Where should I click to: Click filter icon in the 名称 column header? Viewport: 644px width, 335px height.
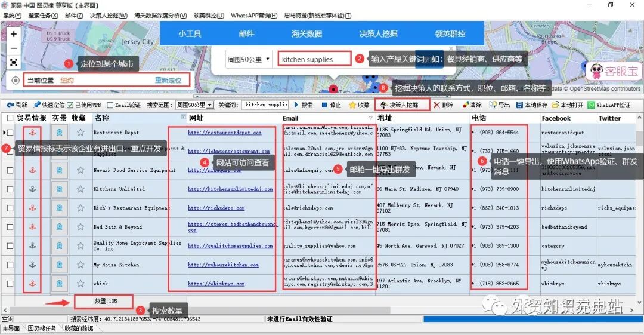click(183, 117)
